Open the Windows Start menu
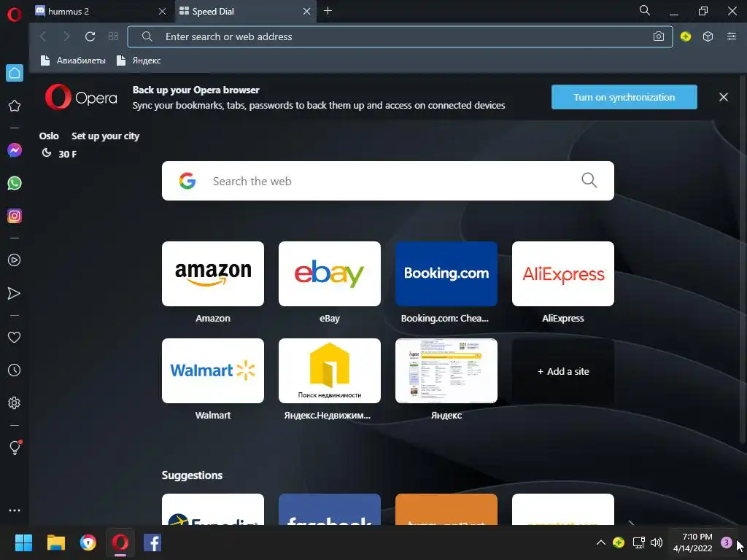The image size is (747, 560). coord(23,542)
